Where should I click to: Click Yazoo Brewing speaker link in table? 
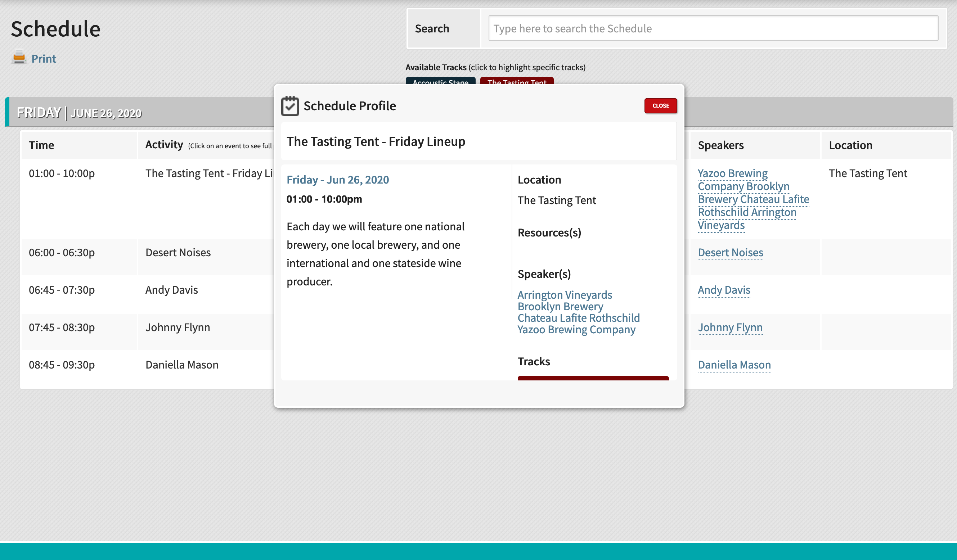click(x=733, y=173)
